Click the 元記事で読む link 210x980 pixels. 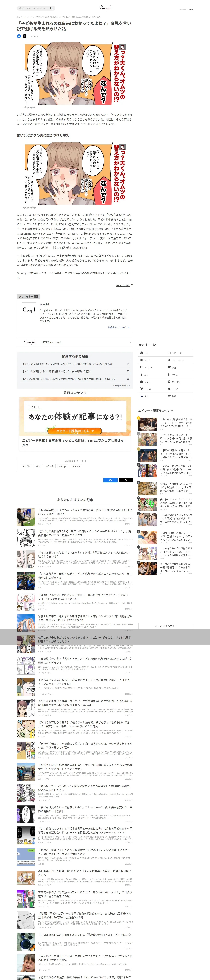tap(125, 285)
